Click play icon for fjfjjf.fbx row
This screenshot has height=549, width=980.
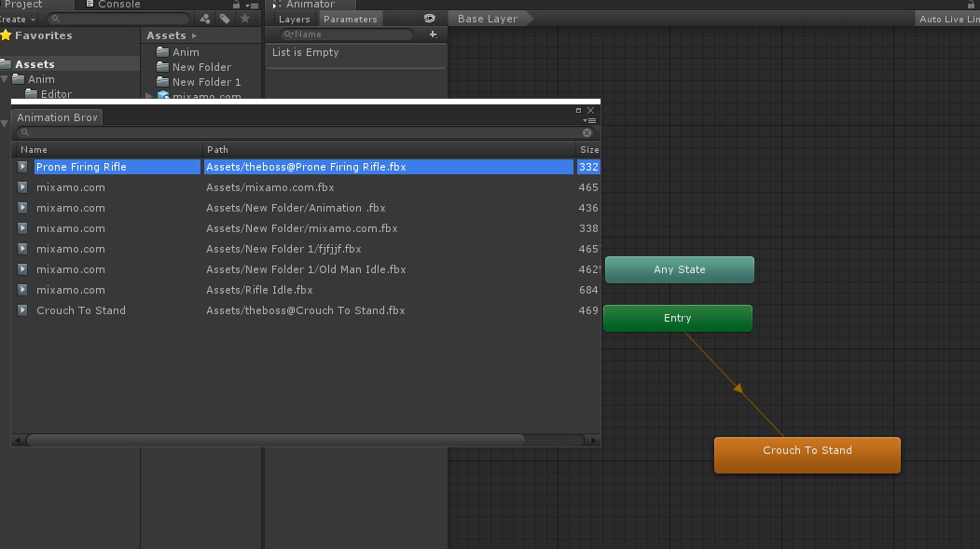(x=22, y=249)
